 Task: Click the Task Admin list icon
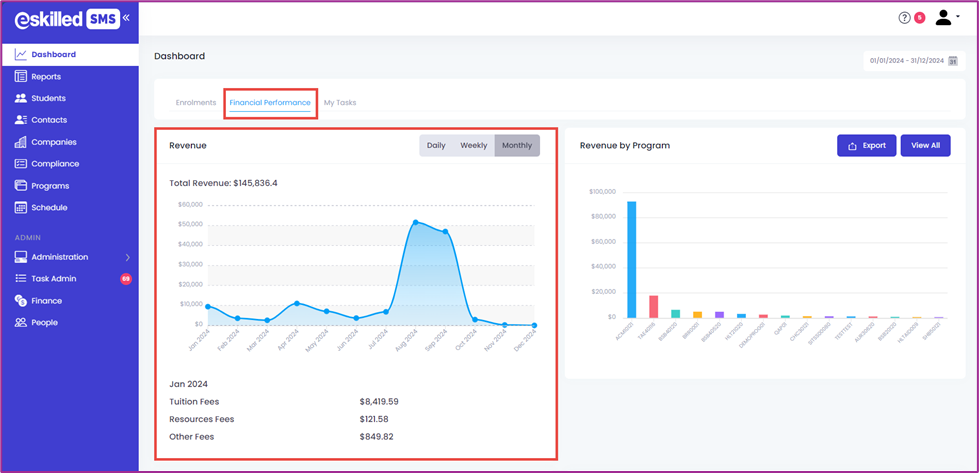click(x=21, y=278)
